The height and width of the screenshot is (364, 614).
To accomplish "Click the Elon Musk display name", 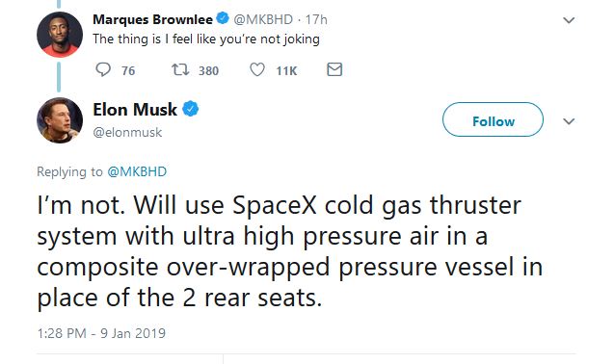I will 135,110.
